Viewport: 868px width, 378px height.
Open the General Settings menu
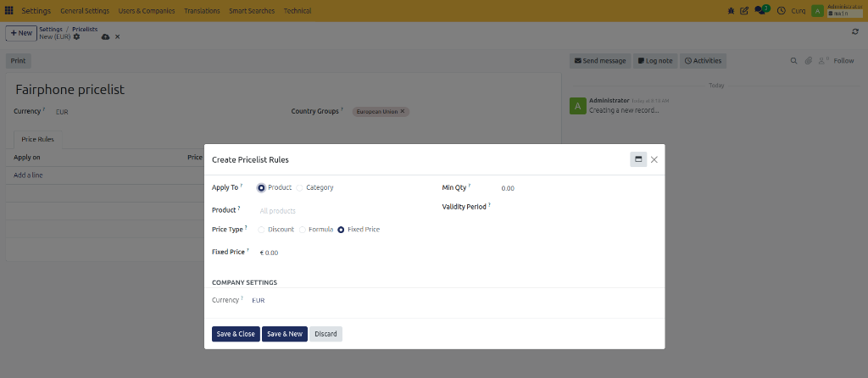click(x=85, y=10)
